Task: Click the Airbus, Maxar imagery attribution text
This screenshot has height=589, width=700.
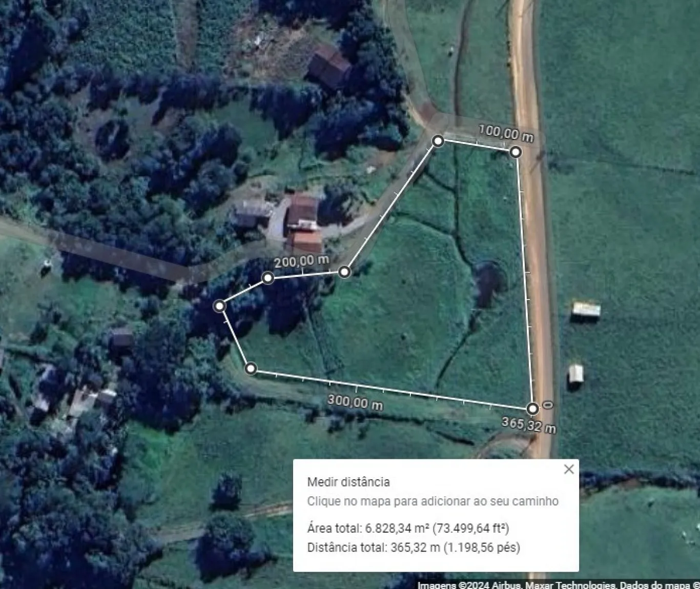Action: tap(559, 585)
